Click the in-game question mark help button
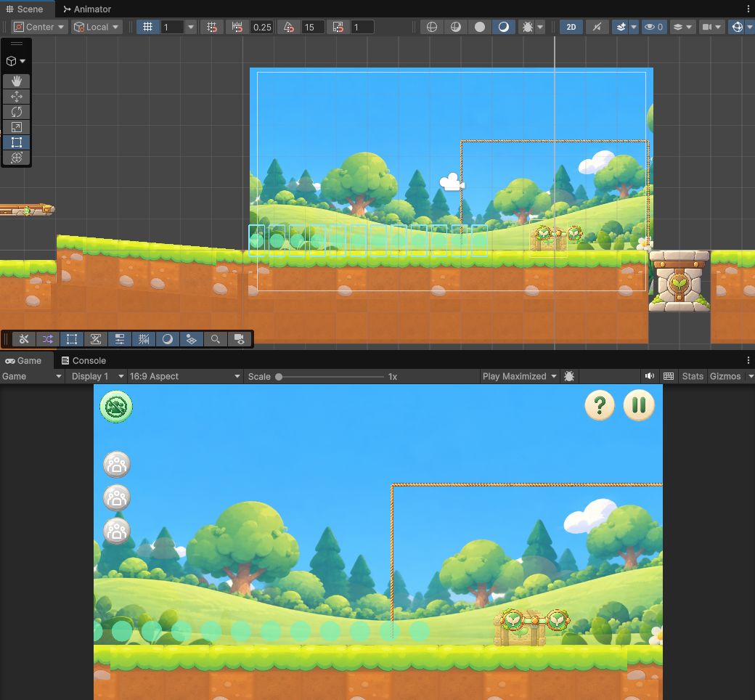The image size is (755, 700). (600, 405)
